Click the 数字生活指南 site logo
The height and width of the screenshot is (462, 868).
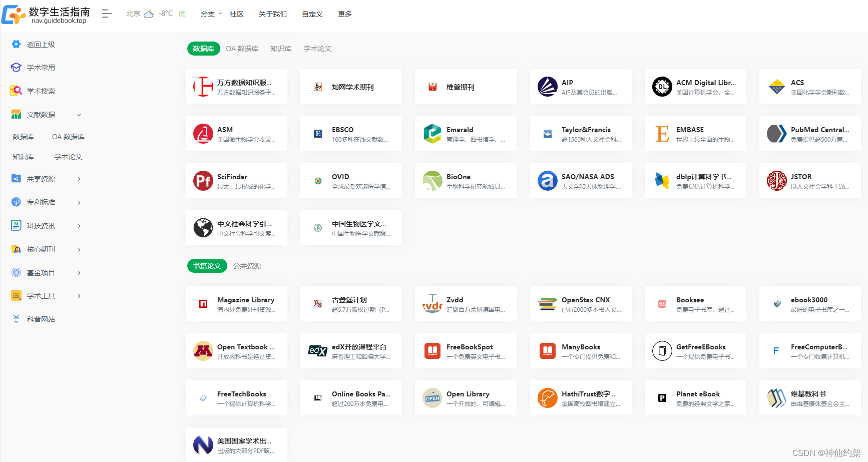(46, 15)
